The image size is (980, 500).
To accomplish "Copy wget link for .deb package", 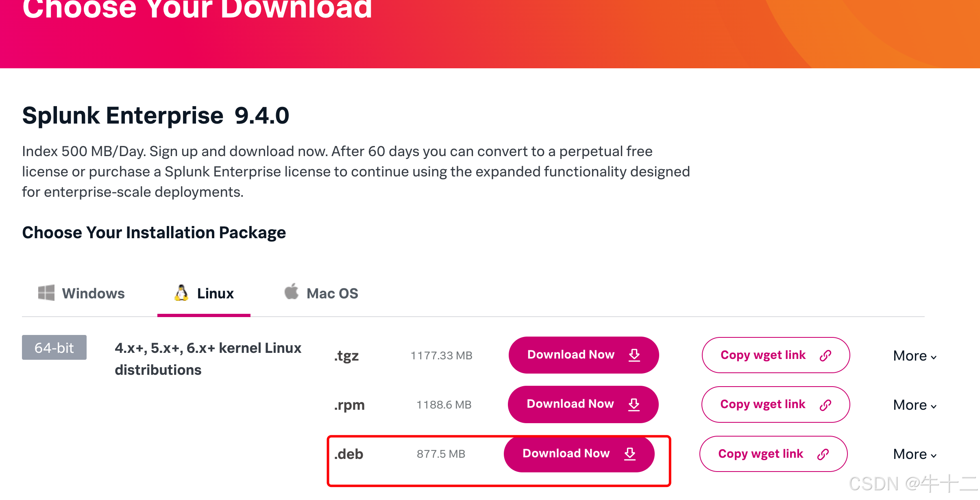I will point(773,454).
